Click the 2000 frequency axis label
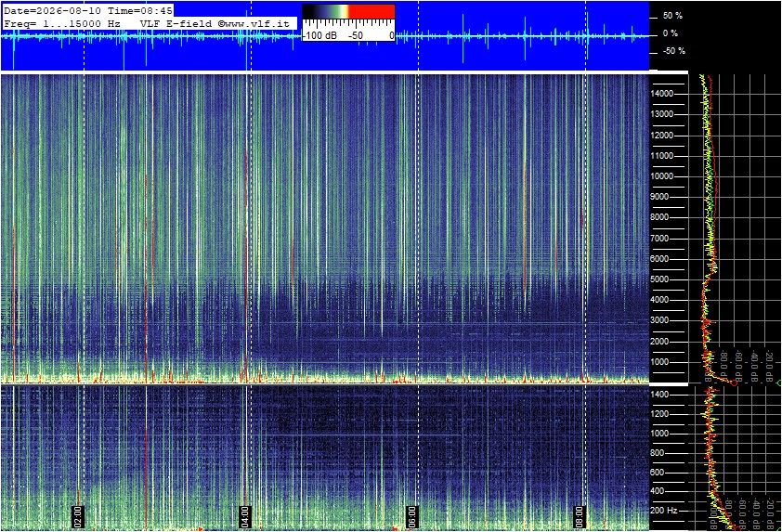Viewport: 782px width, 532px height. click(x=660, y=342)
